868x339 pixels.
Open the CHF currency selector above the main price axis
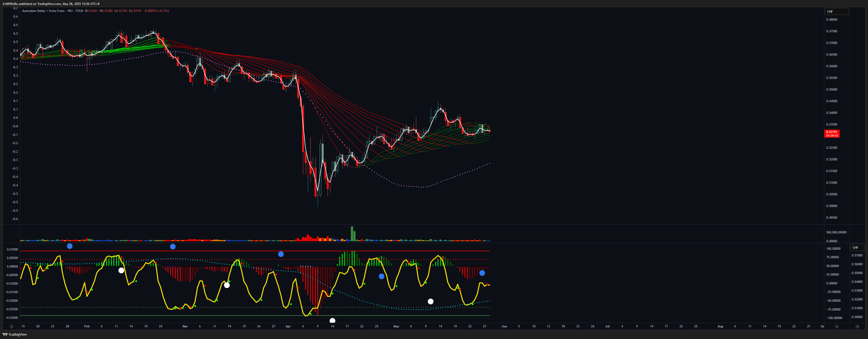[x=836, y=11]
